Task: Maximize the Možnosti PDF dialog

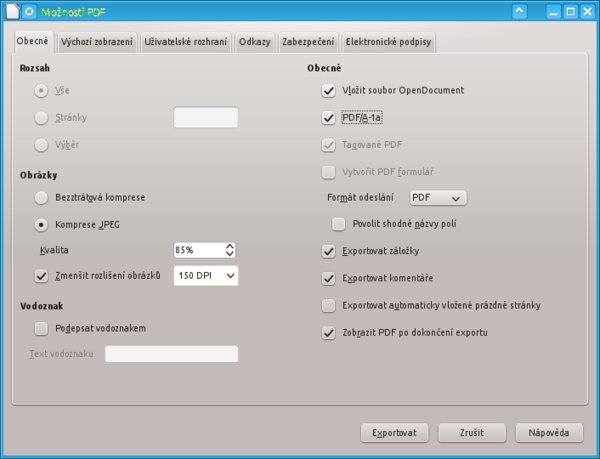Action: [571, 12]
